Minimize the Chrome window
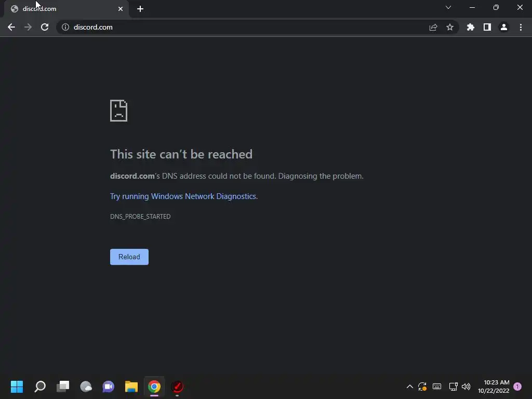The height and width of the screenshot is (399, 532). (472, 7)
